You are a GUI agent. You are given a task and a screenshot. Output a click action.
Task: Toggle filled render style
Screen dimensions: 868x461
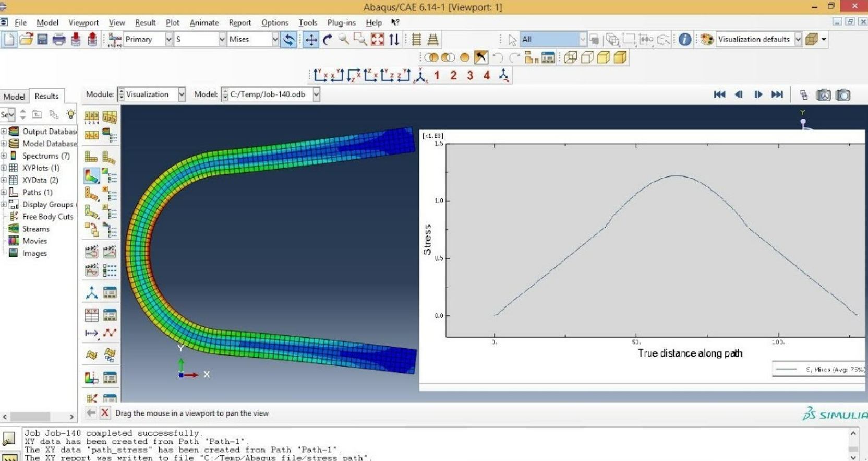(x=604, y=57)
